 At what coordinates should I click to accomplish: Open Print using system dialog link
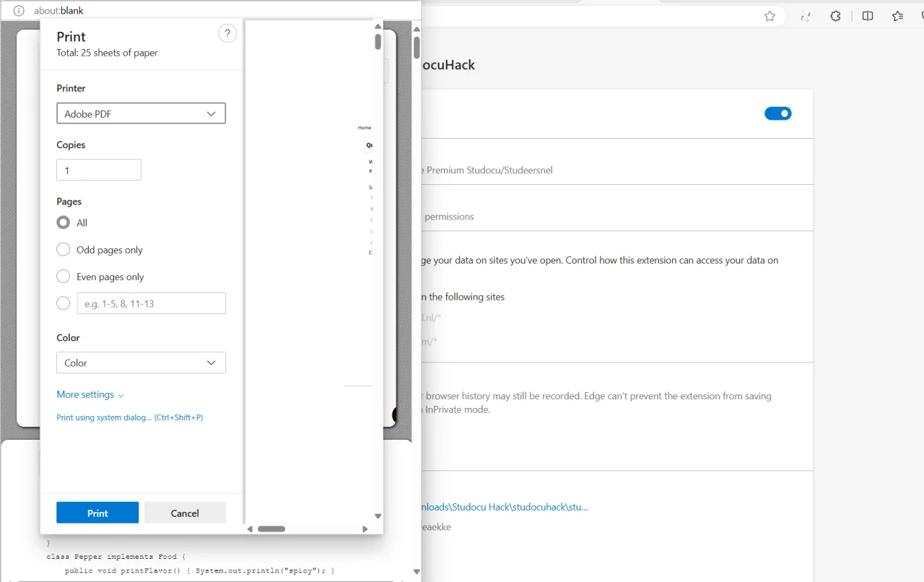pyautogui.click(x=130, y=417)
